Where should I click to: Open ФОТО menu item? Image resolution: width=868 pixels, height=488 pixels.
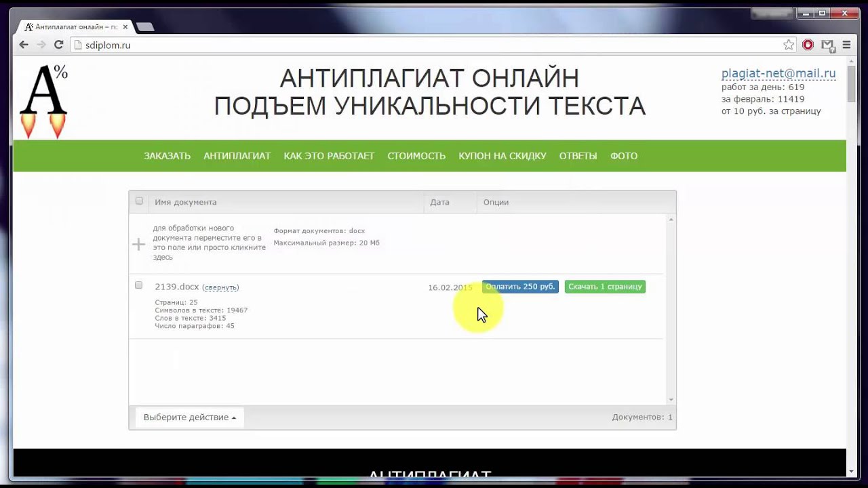click(624, 156)
